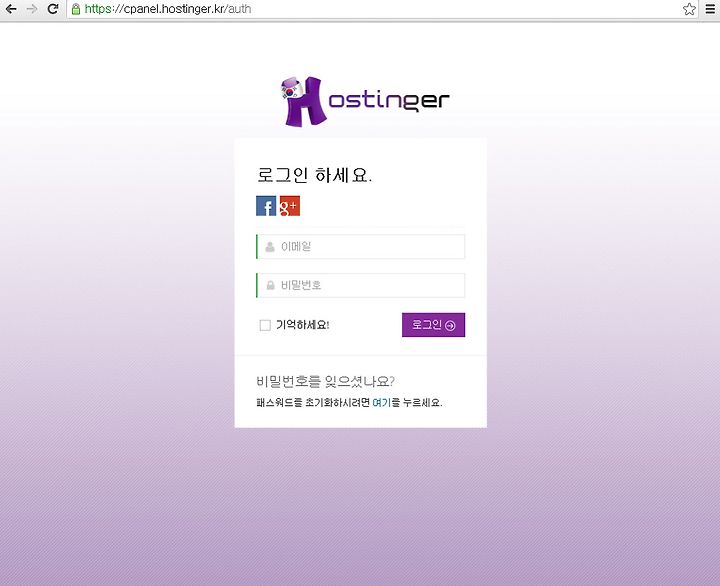
Task: Reload the page with the refresh icon
Action: click(53, 9)
